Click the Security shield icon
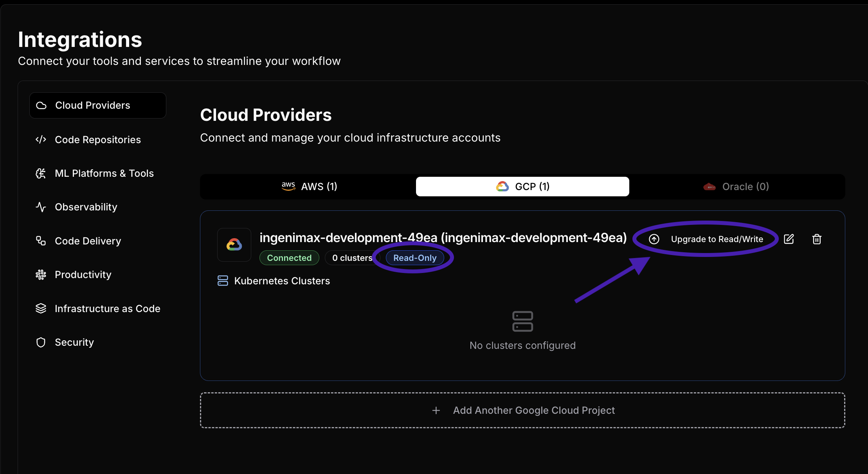868x474 pixels. point(41,342)
